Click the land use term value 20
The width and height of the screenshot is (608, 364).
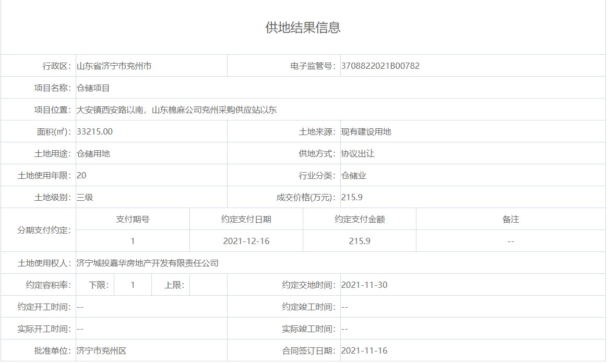point(81,176)
